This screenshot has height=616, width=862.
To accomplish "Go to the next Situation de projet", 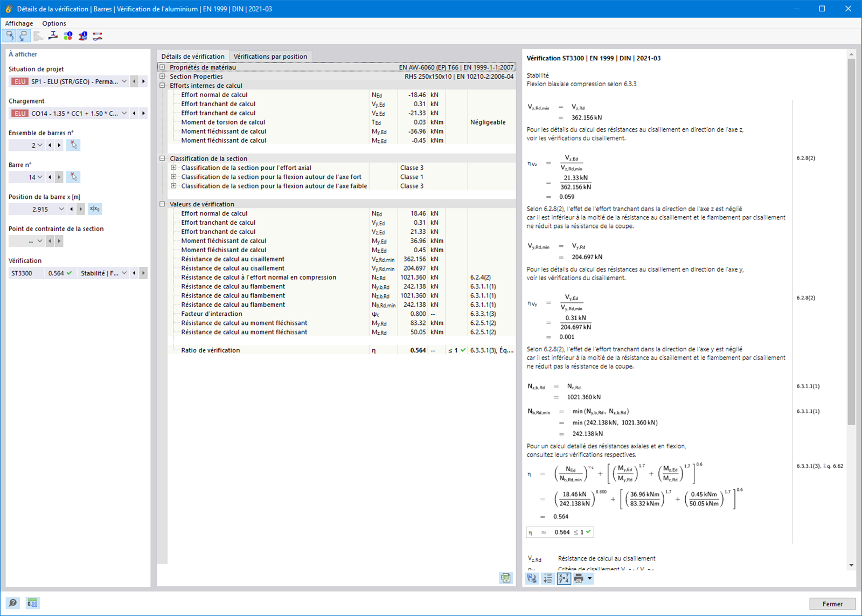I will tap(143, 81).
